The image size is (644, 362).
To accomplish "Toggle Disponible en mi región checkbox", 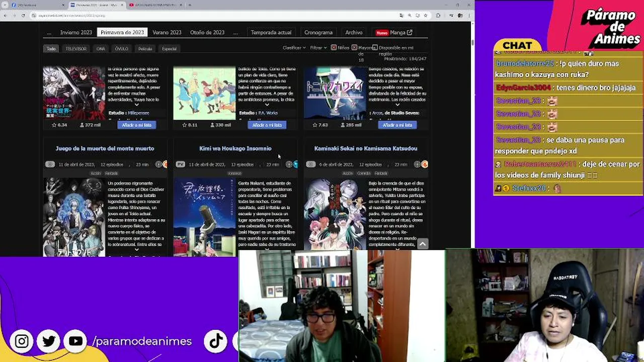I will click(x=375, y=48).
